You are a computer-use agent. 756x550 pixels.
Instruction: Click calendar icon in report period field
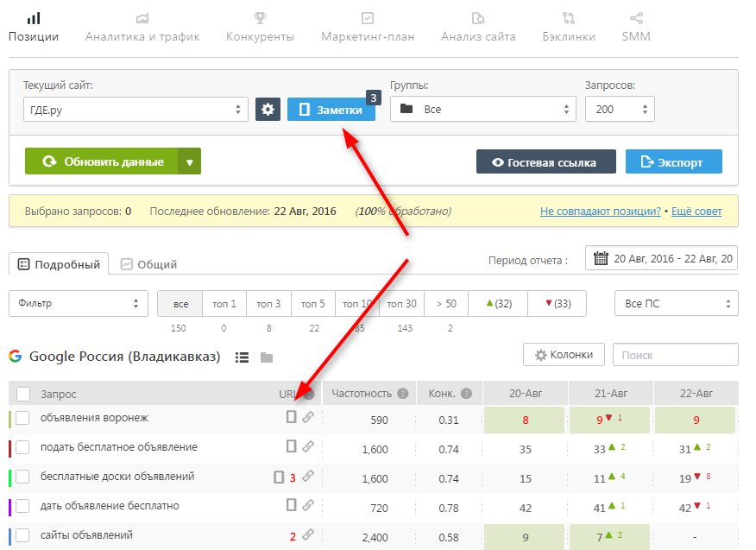pyautogui.click(x=601, y=258)
